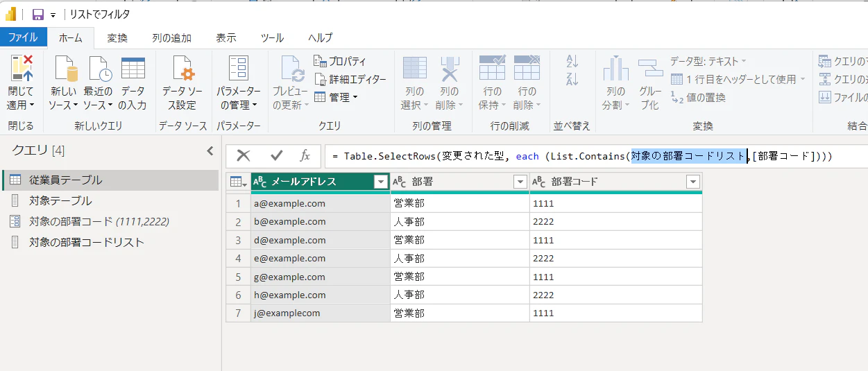868x371 pixels.
Task: Open 部署コード column filter dropdown
Action: point(692,182)
